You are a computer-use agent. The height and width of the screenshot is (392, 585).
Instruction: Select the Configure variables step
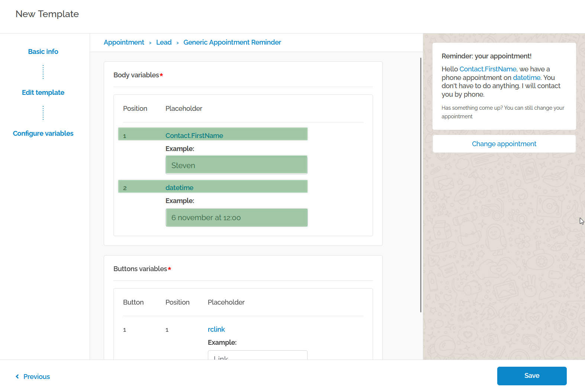pyautogui.click(x=43, y=134)
